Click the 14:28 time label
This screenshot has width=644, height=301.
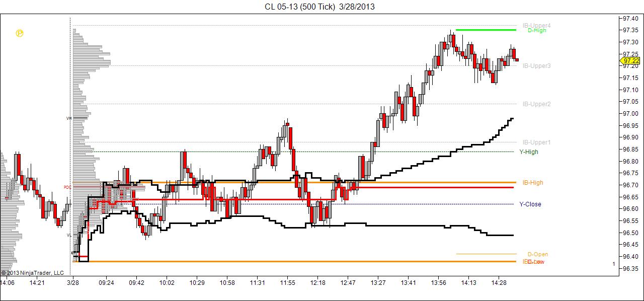499,283
